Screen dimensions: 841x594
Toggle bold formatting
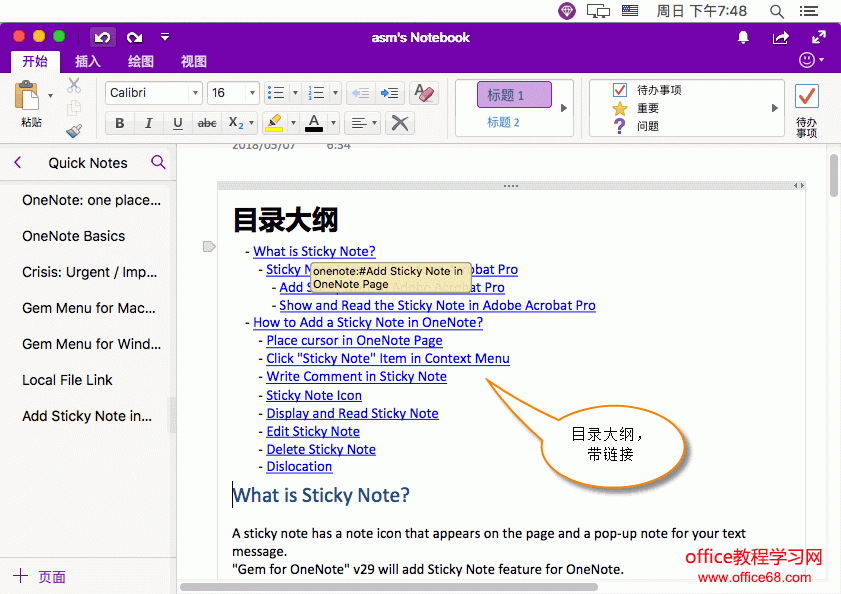(120, 123)
